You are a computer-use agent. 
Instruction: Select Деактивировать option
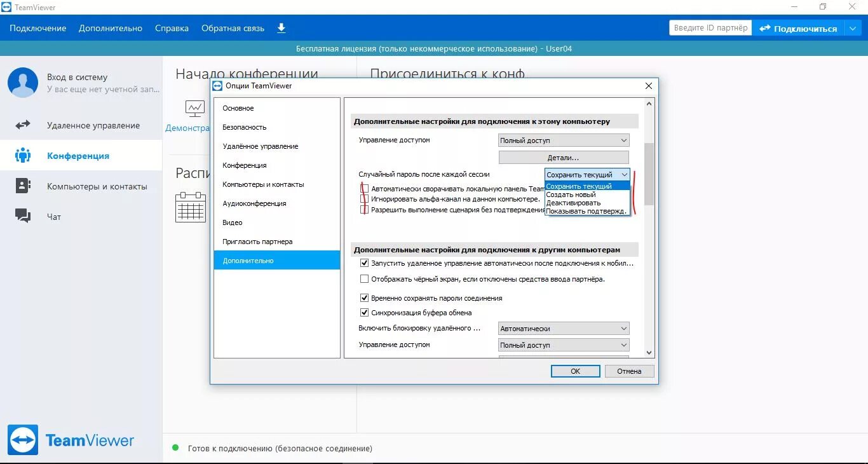click(587, 203)
